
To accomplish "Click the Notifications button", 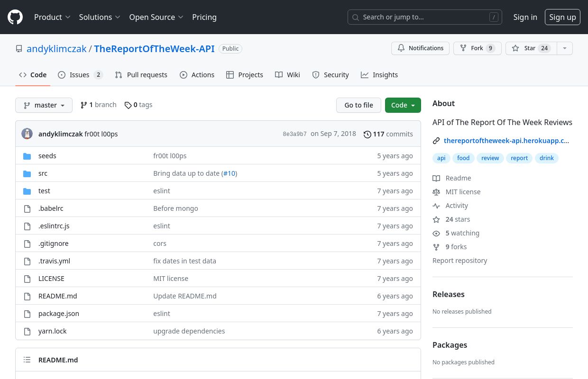I will (x=420, y=48).
